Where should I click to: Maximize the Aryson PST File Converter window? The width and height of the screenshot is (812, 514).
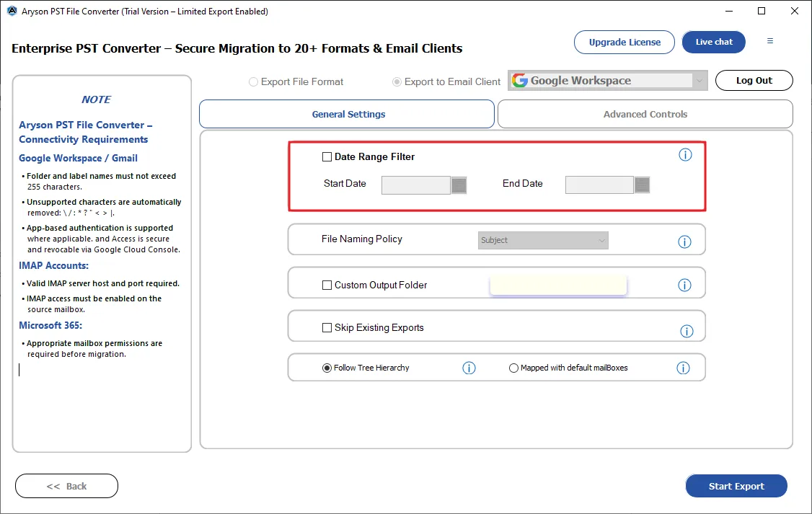pyautogui.click(x=762, y=11)
